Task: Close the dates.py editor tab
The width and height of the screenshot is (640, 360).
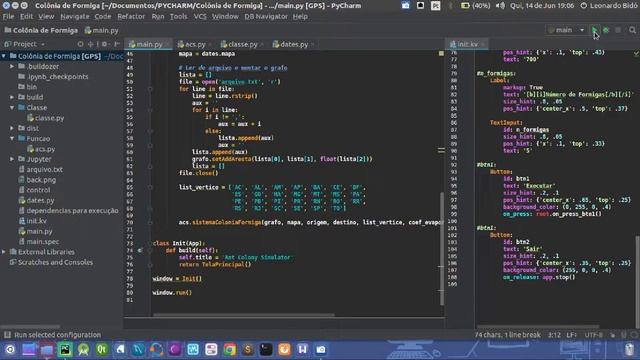Action: tap(312, 44)
